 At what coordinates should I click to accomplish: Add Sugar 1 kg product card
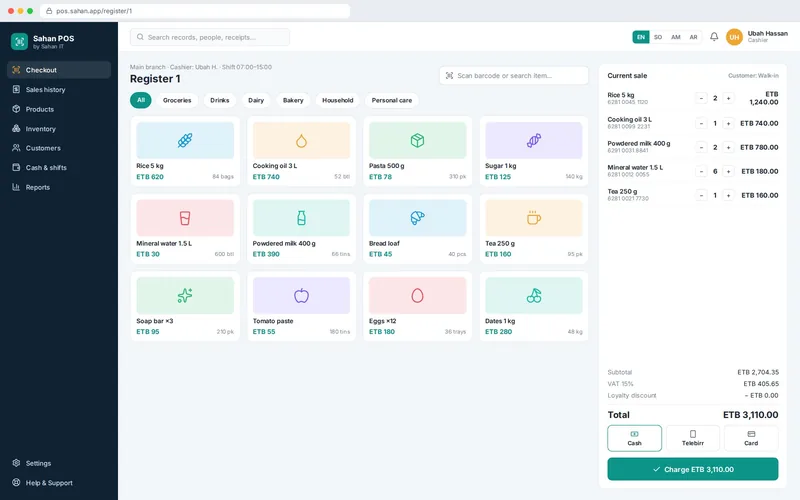[x=534, y=151]
